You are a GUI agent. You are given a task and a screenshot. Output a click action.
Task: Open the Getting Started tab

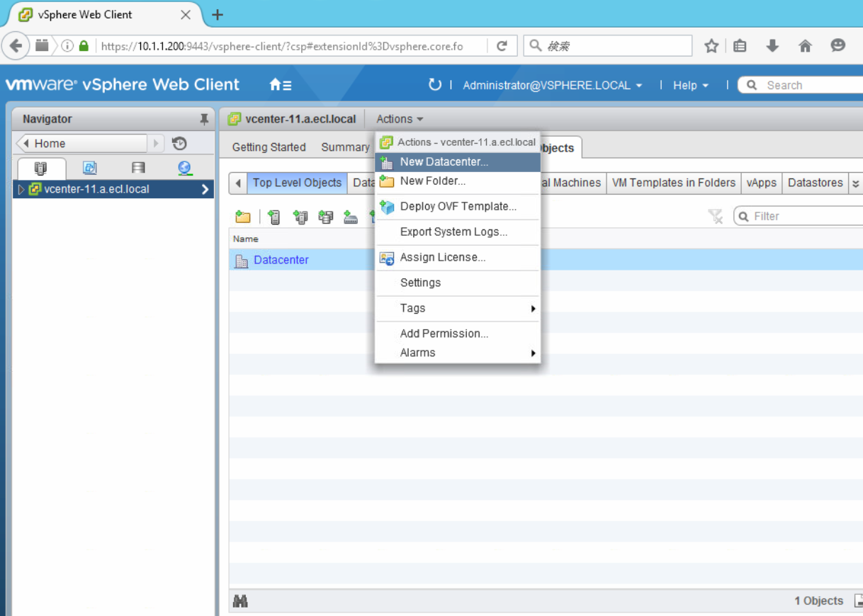point(269,147)
